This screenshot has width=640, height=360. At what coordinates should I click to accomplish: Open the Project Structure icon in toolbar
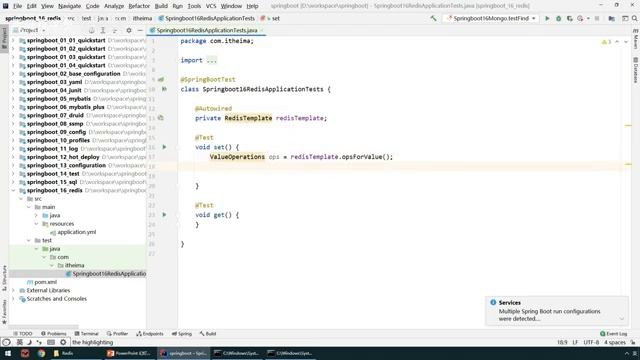click(611, 18)
